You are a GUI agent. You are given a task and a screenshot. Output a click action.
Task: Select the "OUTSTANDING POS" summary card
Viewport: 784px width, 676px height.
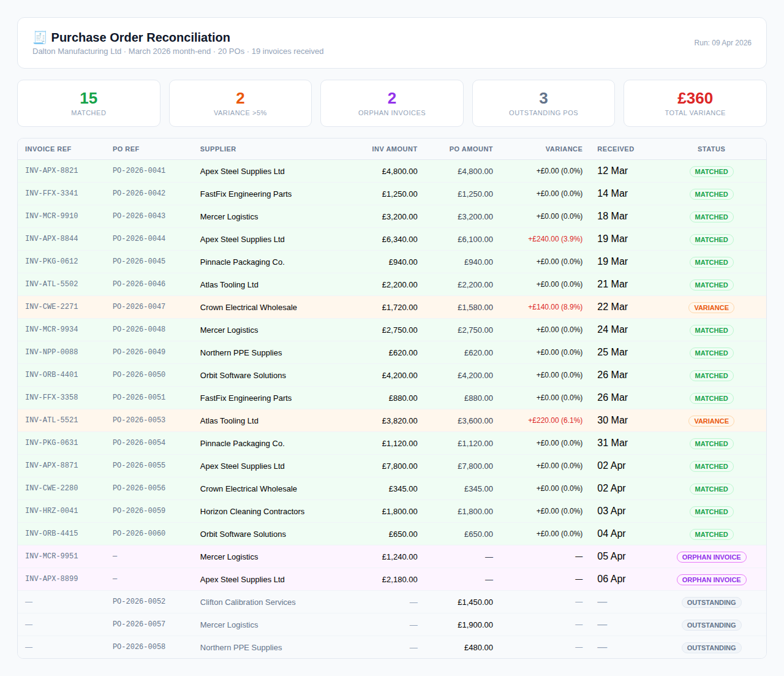543,103
